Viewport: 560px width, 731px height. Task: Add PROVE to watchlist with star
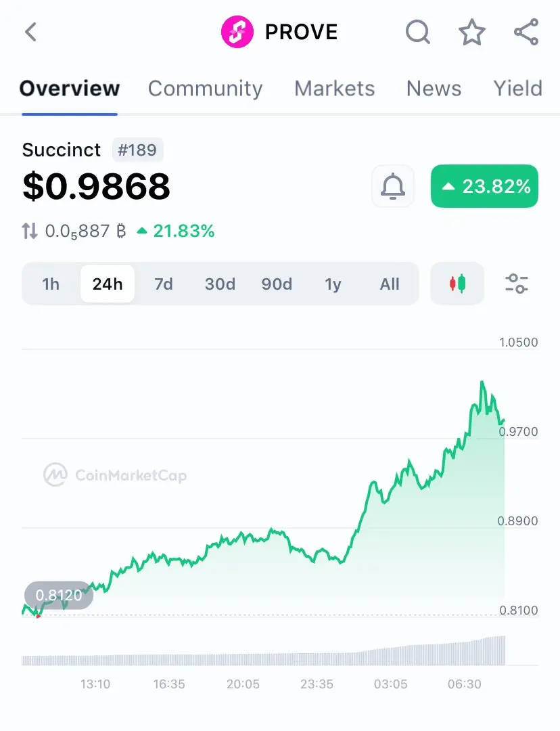(471, 32)
